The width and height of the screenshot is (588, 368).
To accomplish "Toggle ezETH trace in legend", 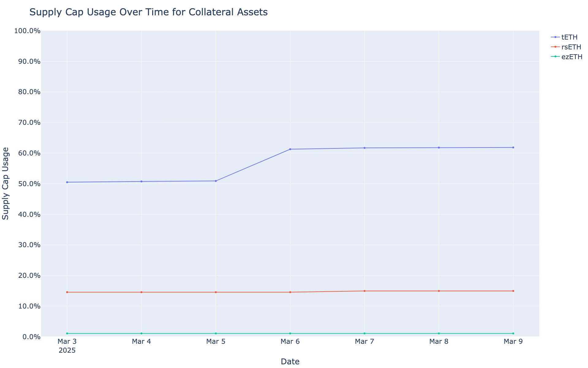I will pyautogui.click(x=567, y=57).
